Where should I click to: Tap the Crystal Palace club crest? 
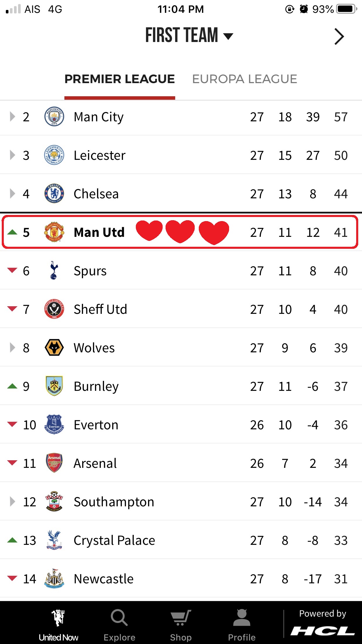54,540
